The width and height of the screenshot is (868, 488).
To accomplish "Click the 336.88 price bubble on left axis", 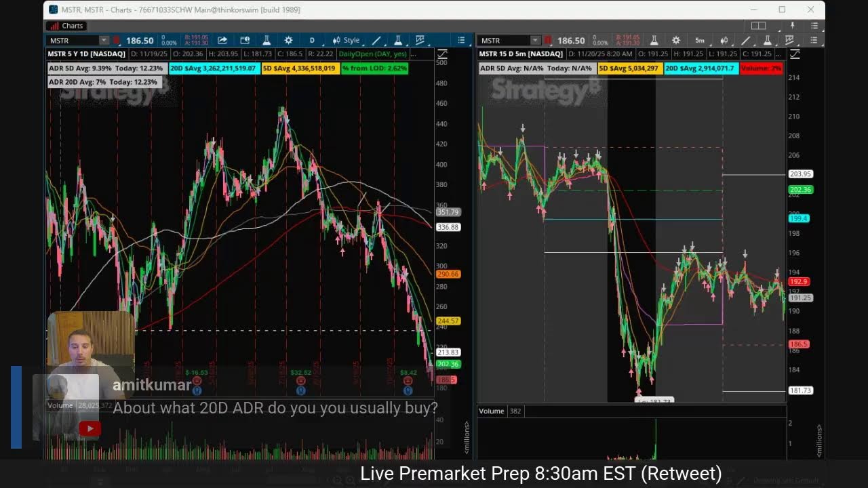I will (x=448, y=227).
